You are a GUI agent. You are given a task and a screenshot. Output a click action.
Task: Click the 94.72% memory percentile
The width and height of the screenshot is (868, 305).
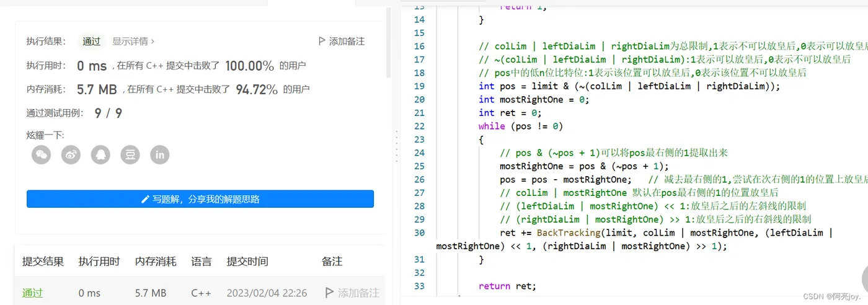(x=257, y=89)
